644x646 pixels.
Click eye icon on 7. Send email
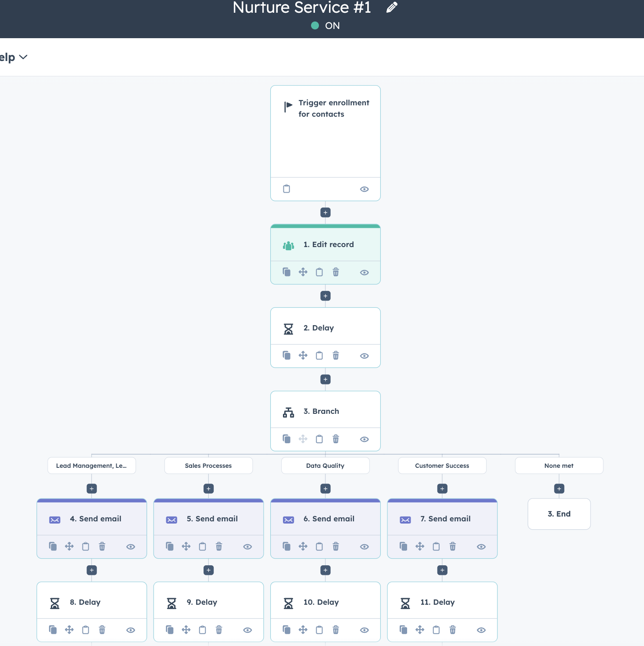[x=481, y=547]
